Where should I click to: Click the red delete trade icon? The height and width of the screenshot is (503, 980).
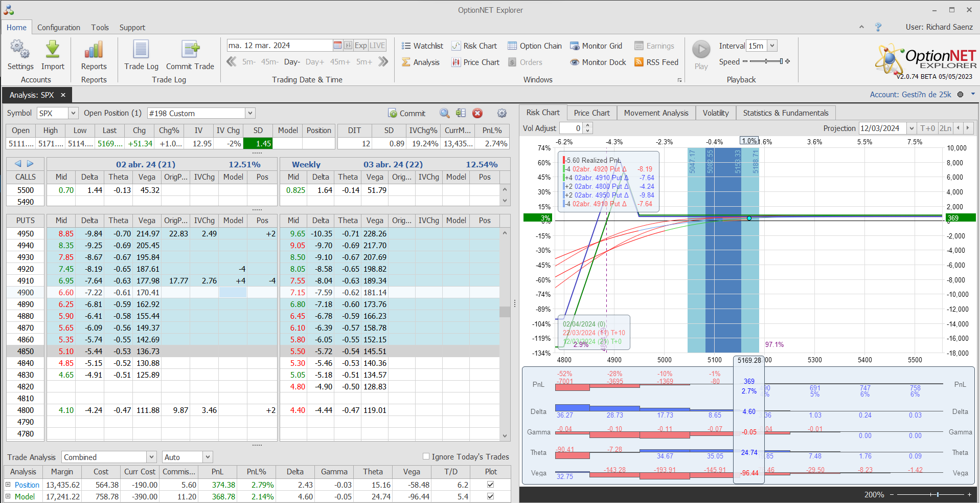click(x=477, y=113)
